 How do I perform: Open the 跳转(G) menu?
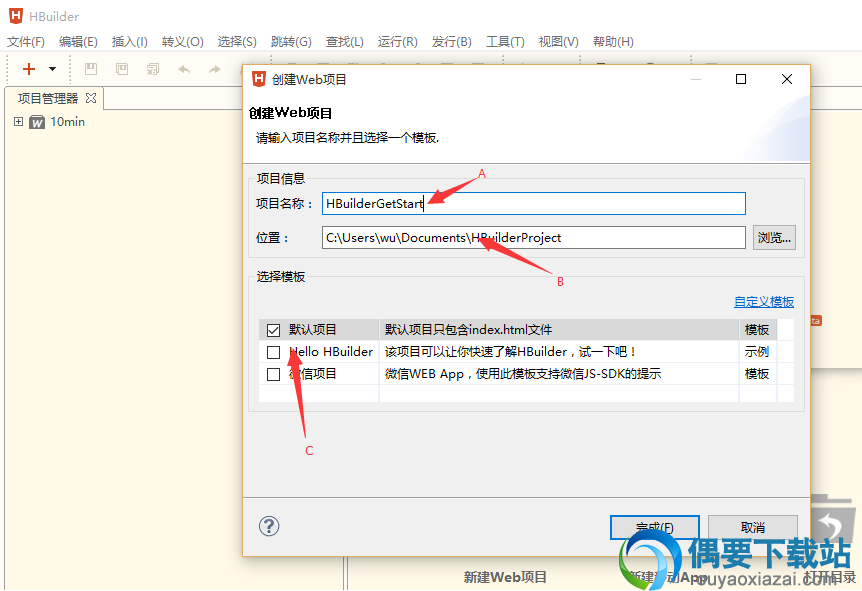tap(291, 42)
